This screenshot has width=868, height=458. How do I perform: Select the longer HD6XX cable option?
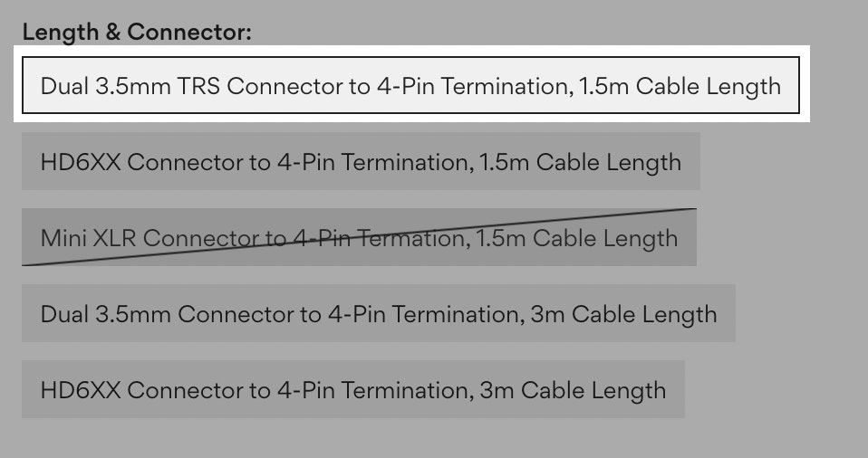point(352,390)
